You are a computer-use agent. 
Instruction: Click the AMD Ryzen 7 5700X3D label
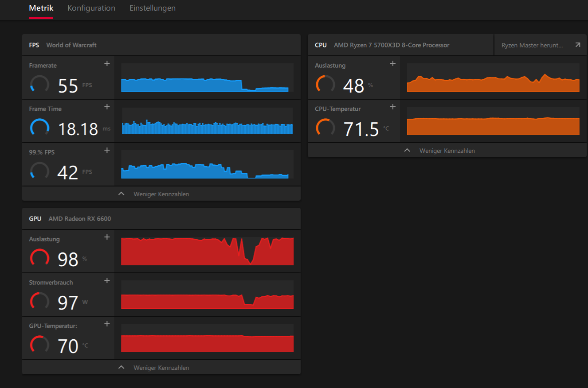click(x=392, y=45)
